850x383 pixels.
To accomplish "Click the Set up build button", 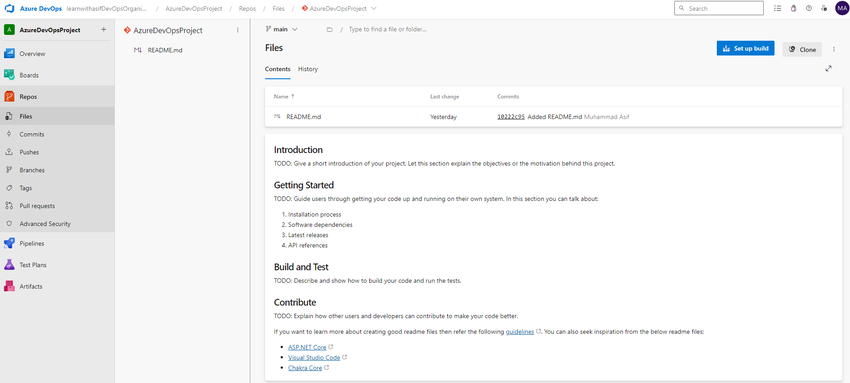I will coord(745,49).
